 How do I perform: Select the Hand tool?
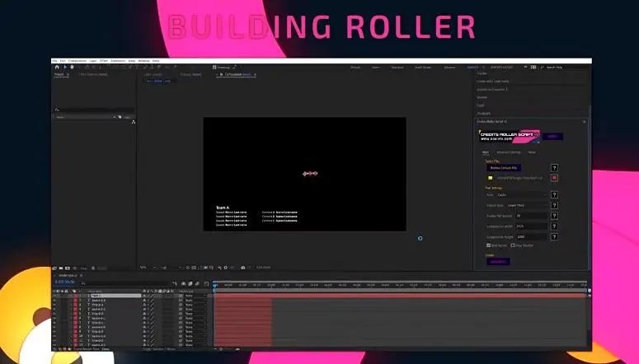(x=72, y=67)
